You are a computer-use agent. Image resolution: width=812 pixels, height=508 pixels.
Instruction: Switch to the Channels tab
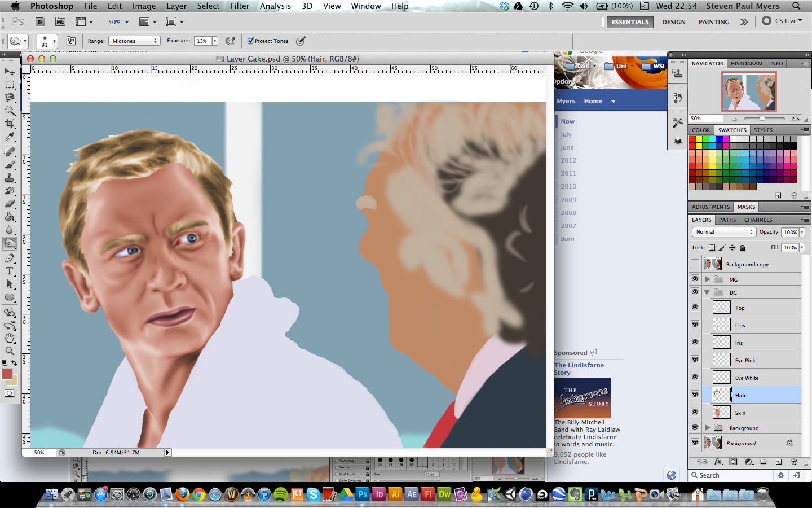(758, 220)
